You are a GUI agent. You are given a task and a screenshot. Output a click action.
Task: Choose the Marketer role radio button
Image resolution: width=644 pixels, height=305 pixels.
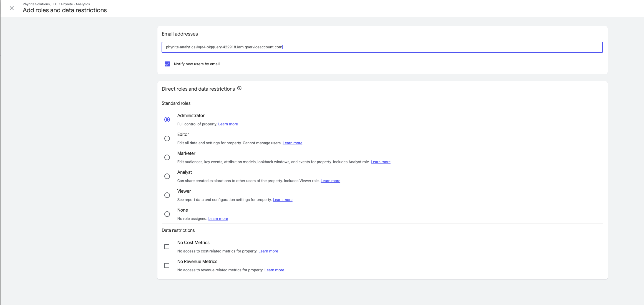167,157
